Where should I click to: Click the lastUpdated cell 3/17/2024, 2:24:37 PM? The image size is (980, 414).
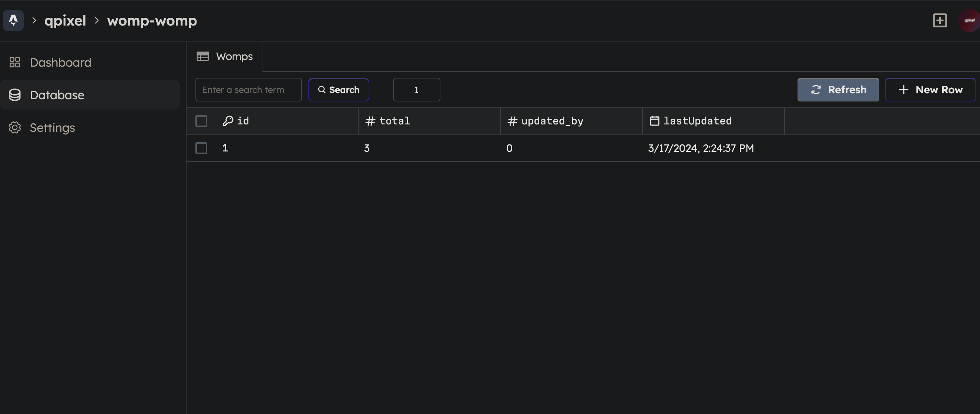pyautogui.click(x=701, y=148)
